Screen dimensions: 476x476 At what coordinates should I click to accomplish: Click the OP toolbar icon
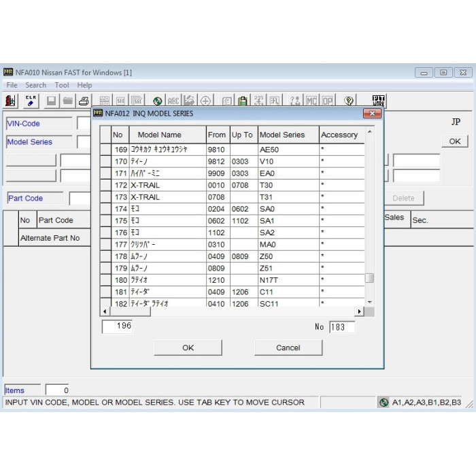pos(328,101)
